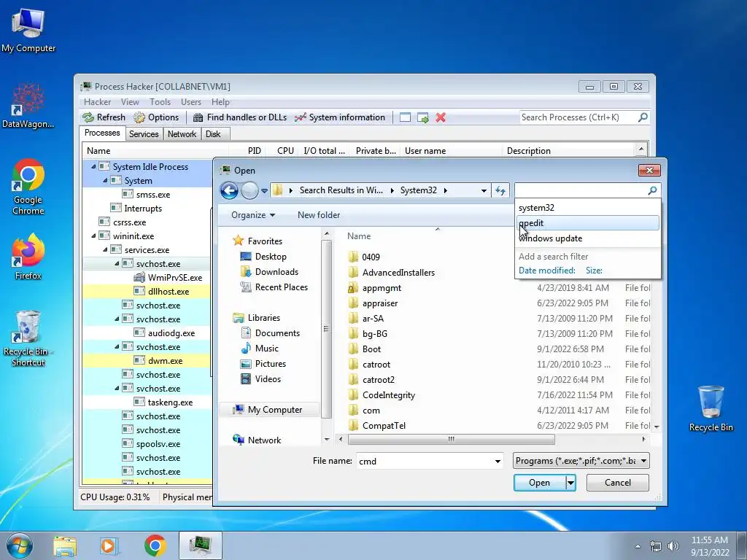The image size is (747, 560).
Task: Open the Users menu
Action: (191, 102)
